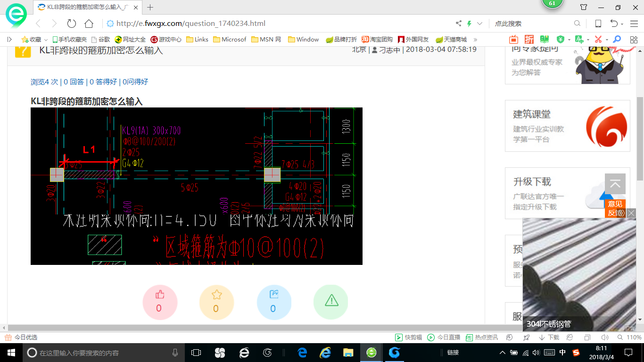Click the back-to-top arrow button
The height and width of the screenshot is (362, 644).
coord(615,184)
